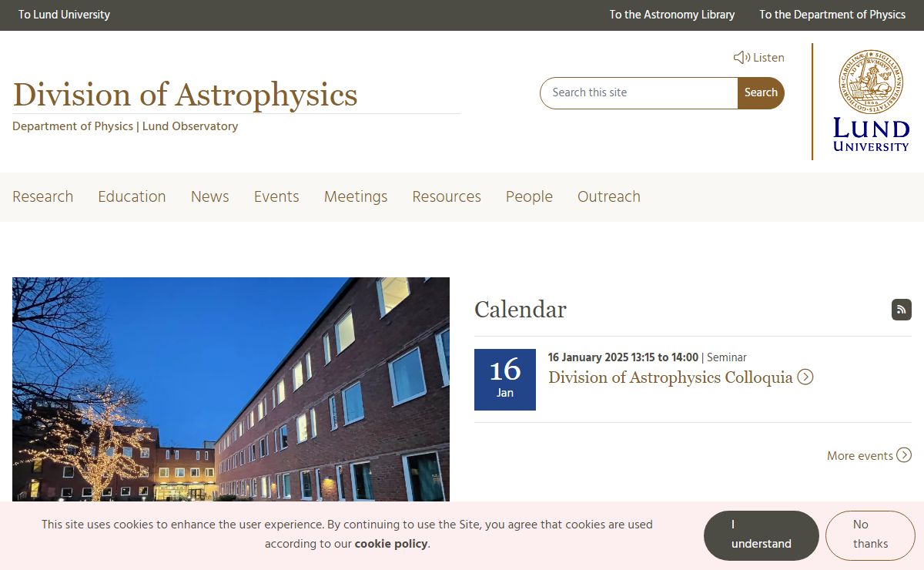Open the Outreach menu item
The height and width of the screenshot is (570, 924).
609,196
